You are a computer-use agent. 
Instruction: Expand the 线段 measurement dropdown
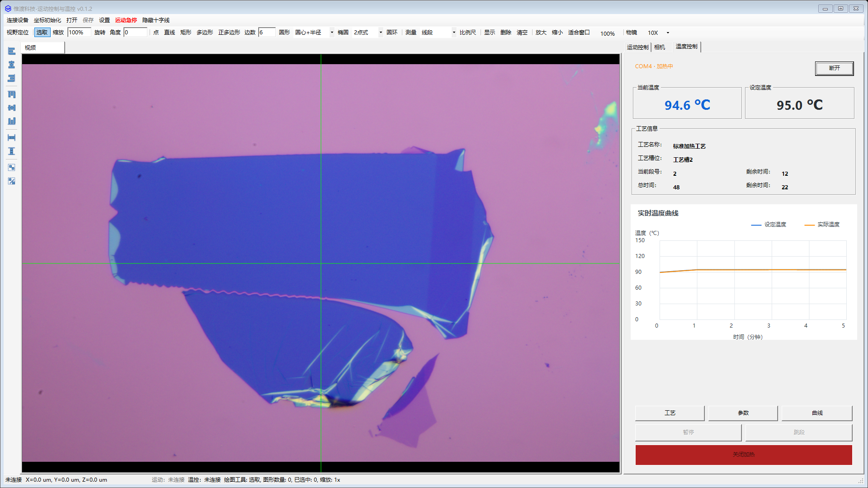click(x=454, y=33)
